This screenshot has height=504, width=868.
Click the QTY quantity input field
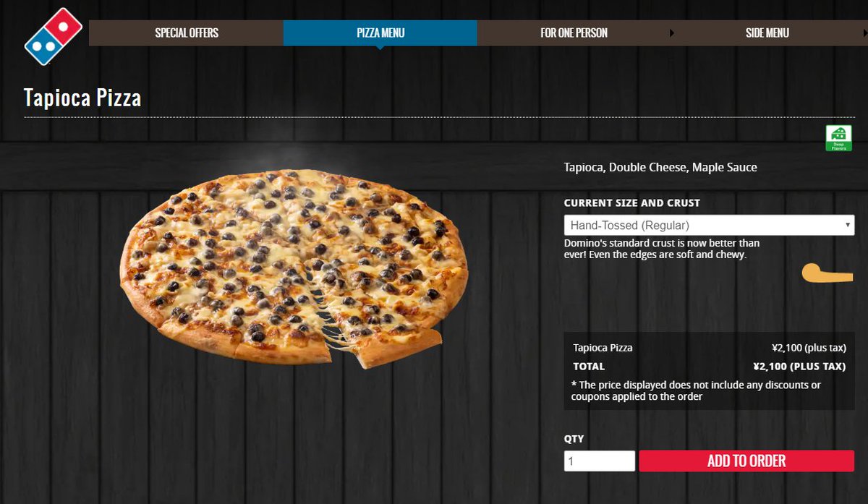(600, 461)
